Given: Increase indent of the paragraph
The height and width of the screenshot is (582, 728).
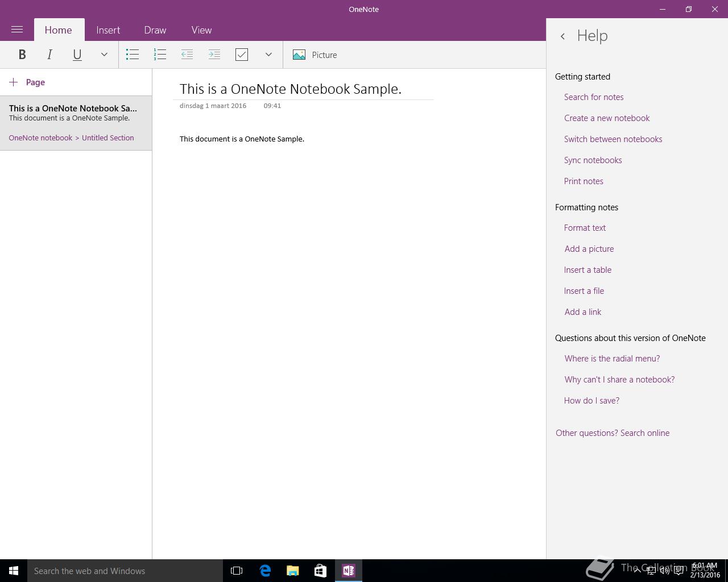Looking at the screenshot, I should (x=214, y=55).
